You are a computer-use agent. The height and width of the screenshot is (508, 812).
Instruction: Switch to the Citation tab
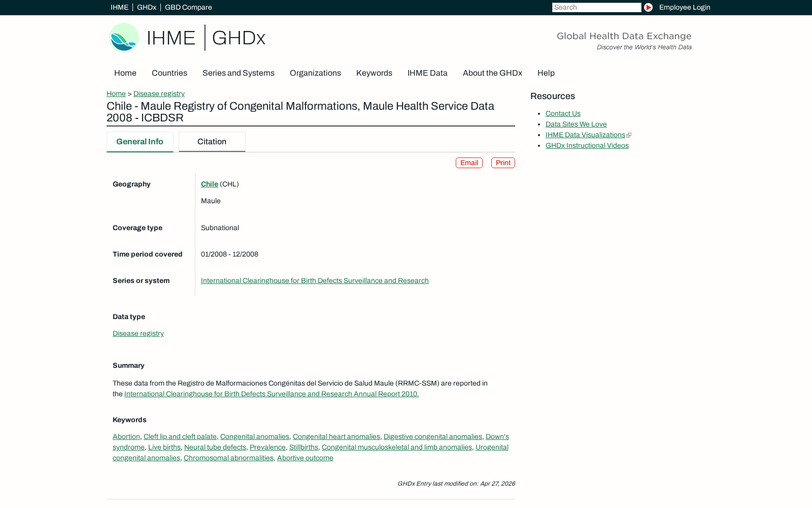tap(212, 142)
